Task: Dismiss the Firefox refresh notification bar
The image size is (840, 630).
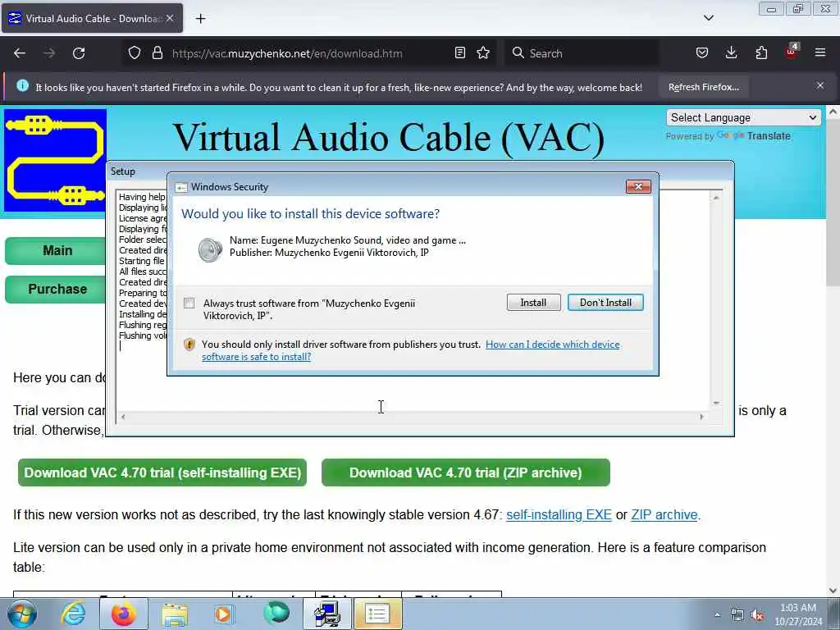Action: [820, 85]
